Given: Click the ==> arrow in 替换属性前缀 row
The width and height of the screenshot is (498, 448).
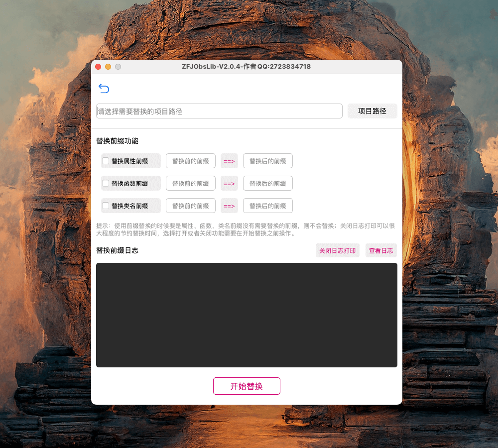Looking at the screenshot, I should tap(229, 161).
